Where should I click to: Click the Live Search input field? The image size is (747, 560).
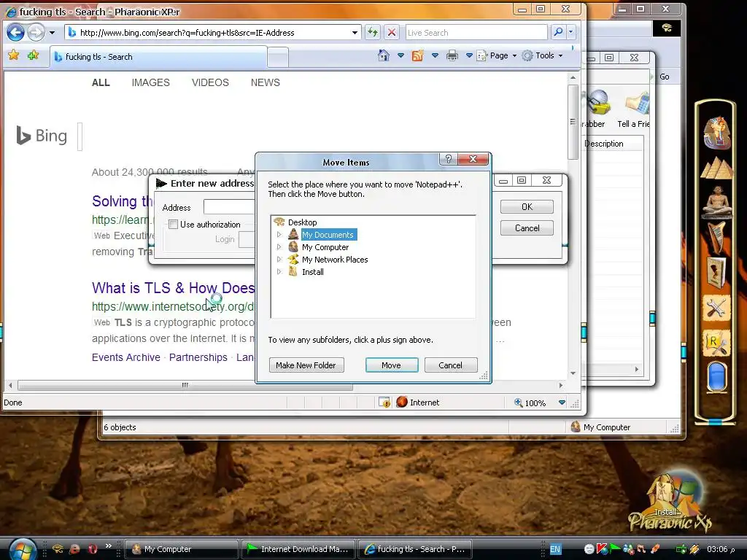click(476, 32)
